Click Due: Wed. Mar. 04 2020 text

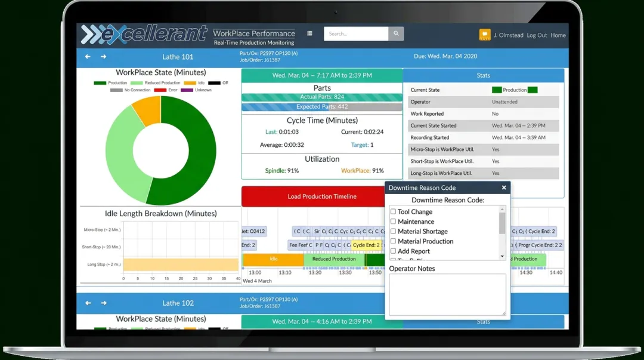point(445,56)
